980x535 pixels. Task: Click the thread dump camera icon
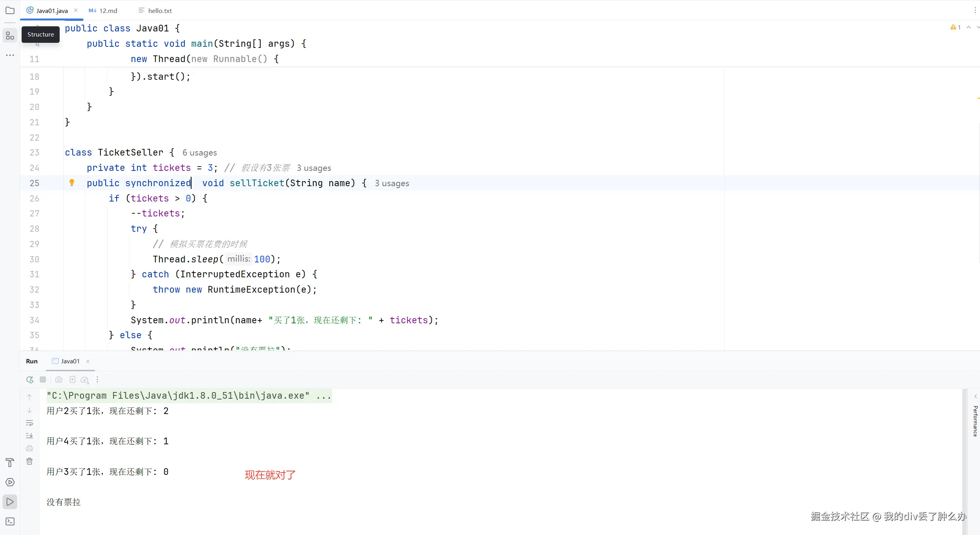(x=59, y=379)
